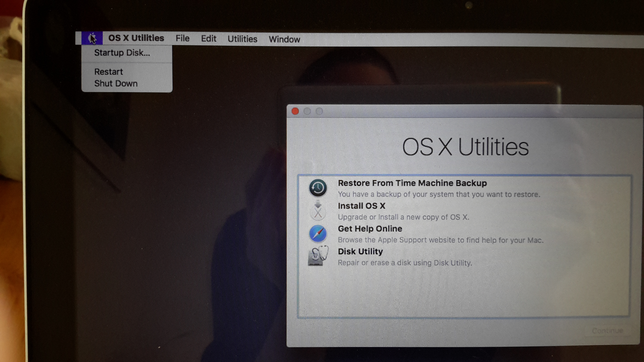Select the Disk Utility title

pos(360,252)
